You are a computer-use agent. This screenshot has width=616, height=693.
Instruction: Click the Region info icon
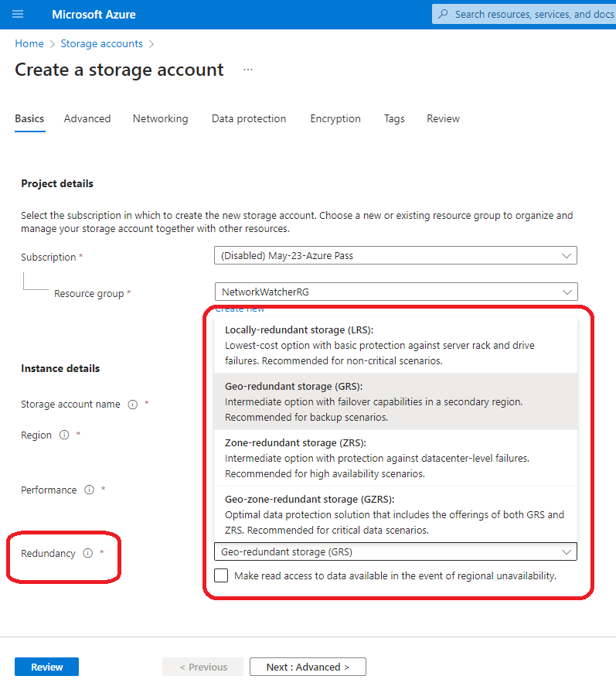click(64, 435)
